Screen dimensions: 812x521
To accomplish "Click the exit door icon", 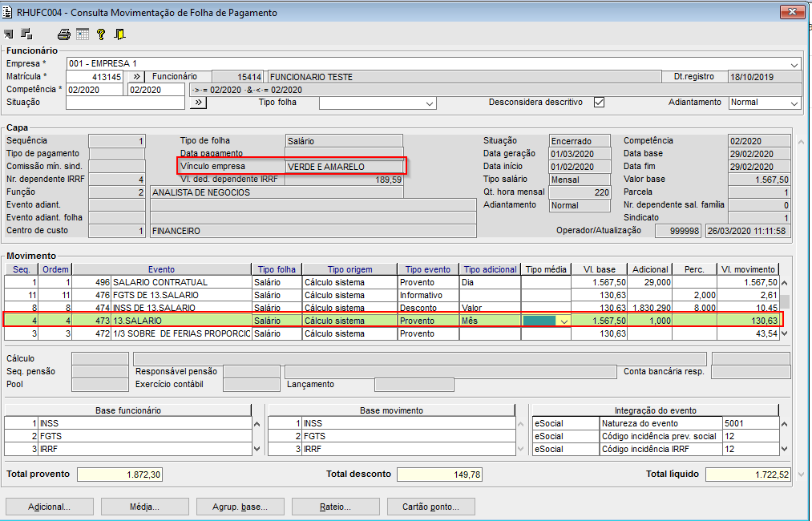I will point(119,34).
